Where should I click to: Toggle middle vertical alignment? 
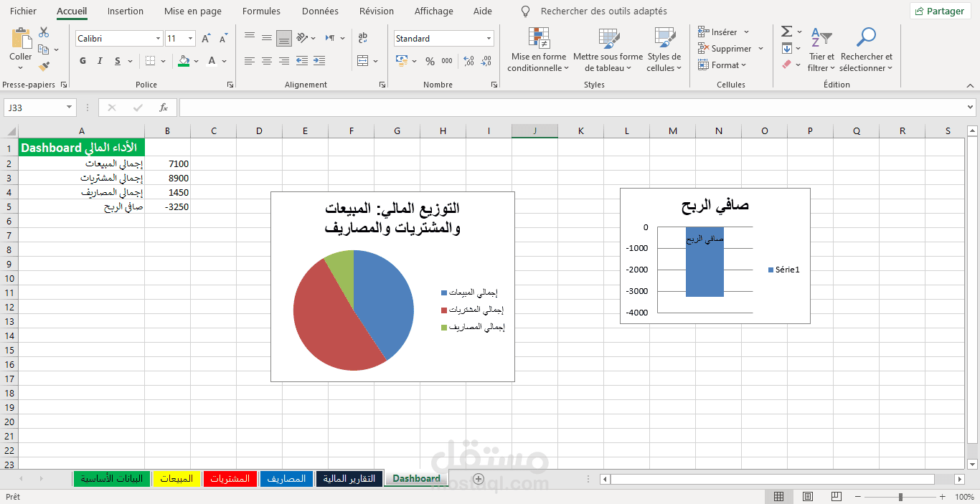point(267,38)
